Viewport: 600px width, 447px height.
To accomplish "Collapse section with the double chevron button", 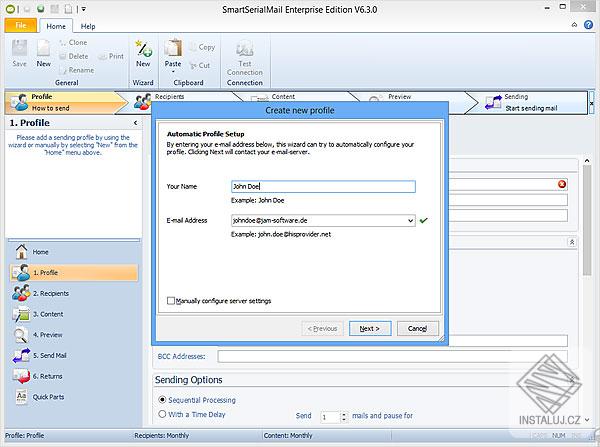I will [572, 242].
